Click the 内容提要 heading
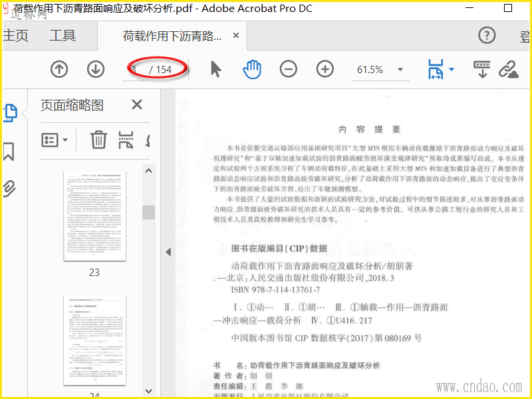Screen dimensions: 532x399 [x=370, y=129]
